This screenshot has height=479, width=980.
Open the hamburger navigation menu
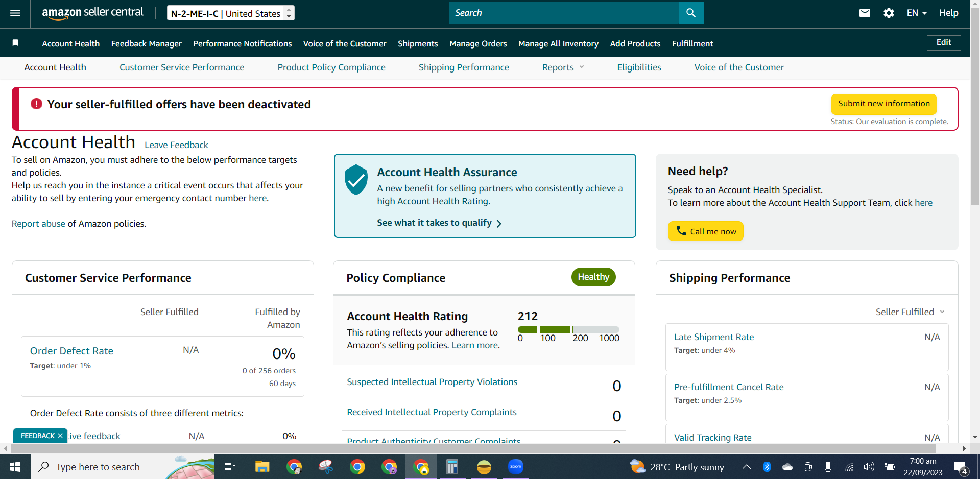[15, 13]
